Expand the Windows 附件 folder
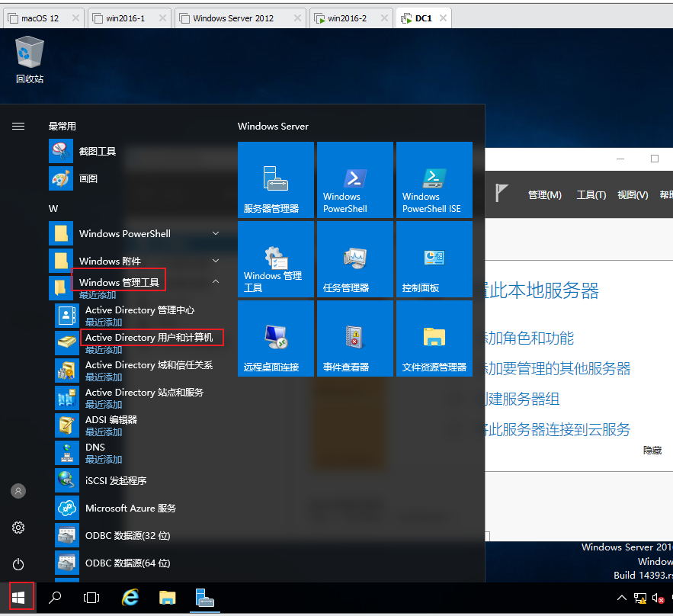This screenshot has width=673, height=616. pos(216,261)
